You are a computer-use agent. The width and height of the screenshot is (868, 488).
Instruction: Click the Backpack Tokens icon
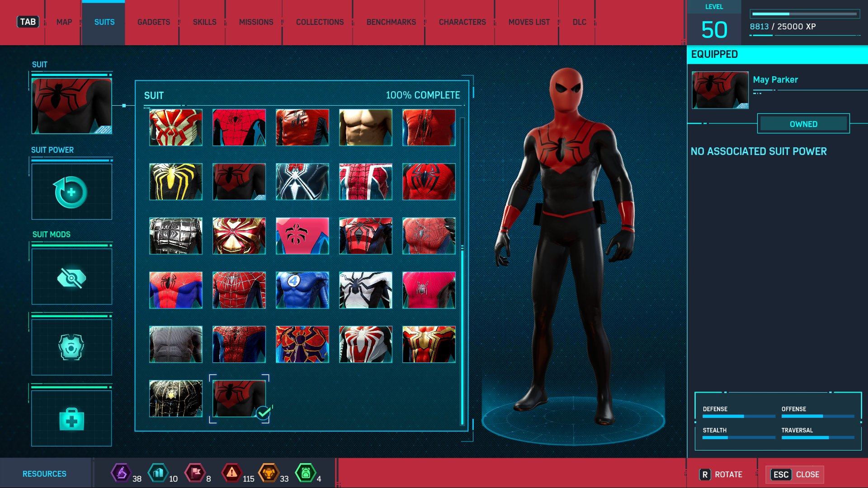click(x=307, y=473)
